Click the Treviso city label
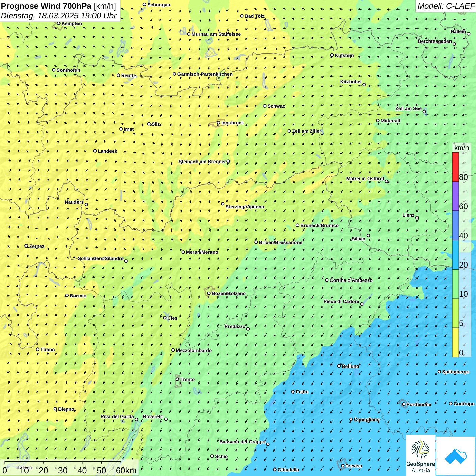This screenshot has width=476, height=476. 354,466
